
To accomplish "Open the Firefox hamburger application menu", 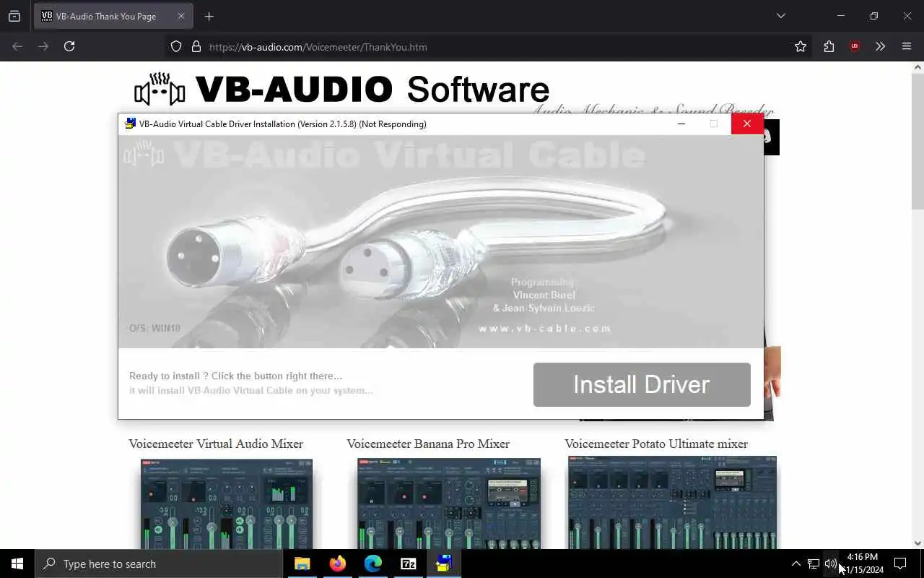I will coord(907,46).
